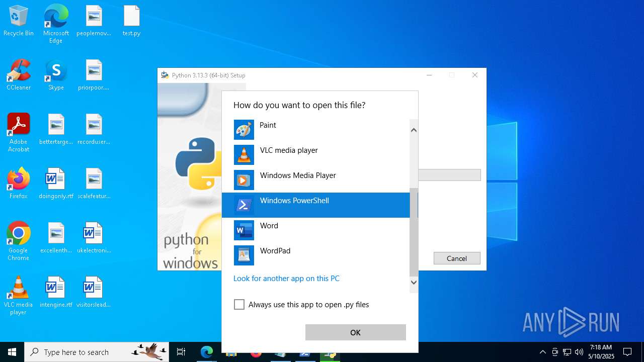Open Microsoft Edge from the taskbar
This screenshot has height=362, width=644.
[x=207, y=352]
